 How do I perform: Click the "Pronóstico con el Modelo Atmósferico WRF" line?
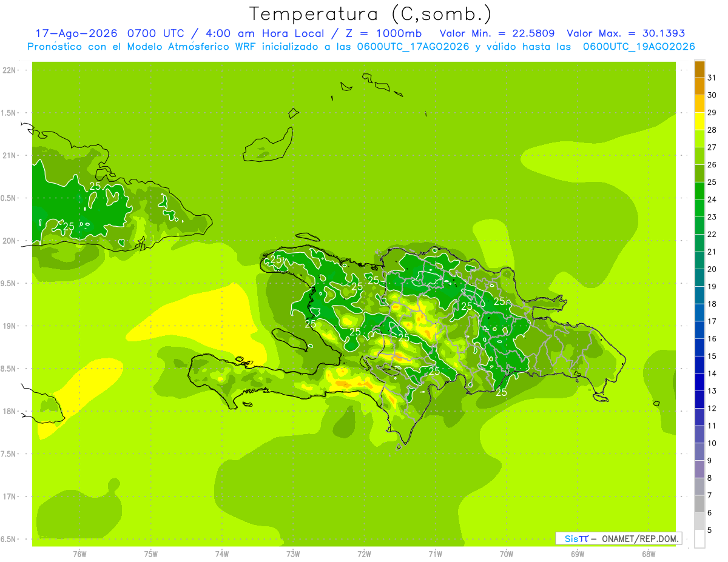tap(143, 47)
